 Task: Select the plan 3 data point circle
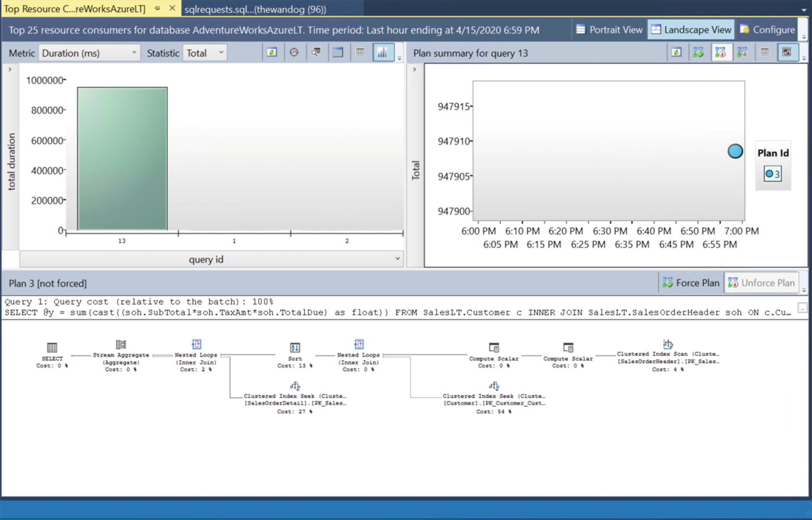[x=735, y=151]
